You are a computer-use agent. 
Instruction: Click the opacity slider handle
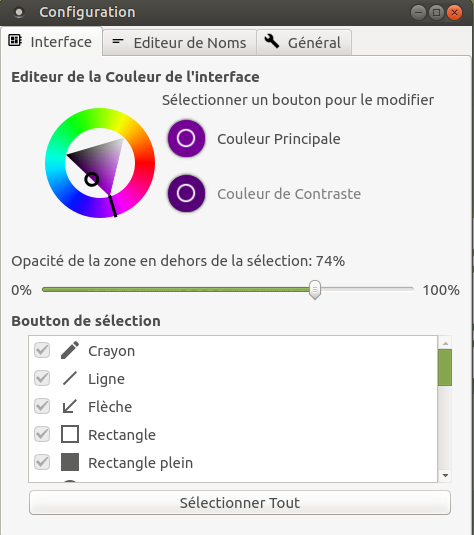click(x=315, y=290)
